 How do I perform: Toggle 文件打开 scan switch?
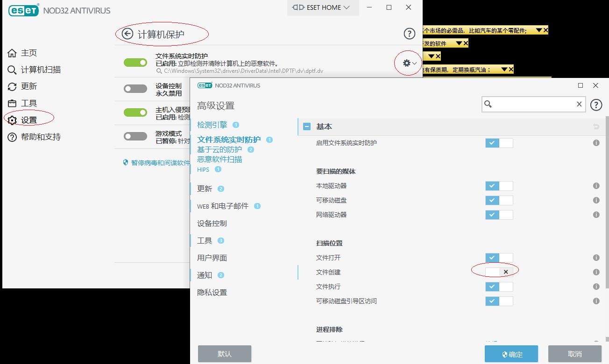point(499,258)
